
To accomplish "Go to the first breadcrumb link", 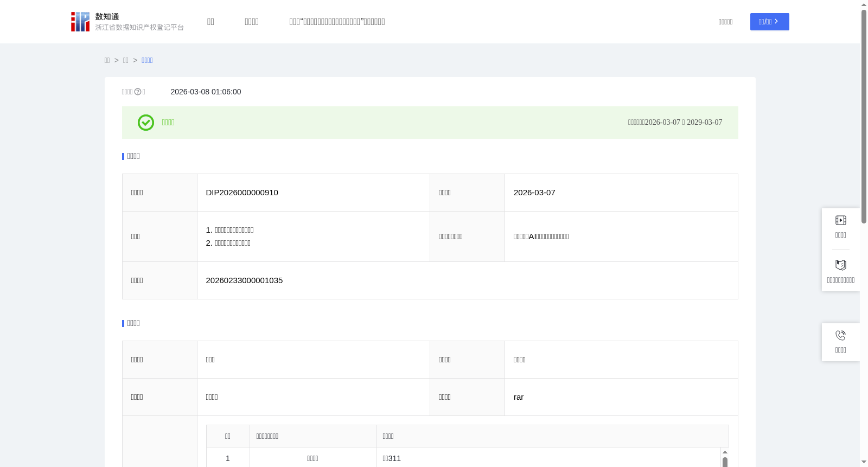I will [x=107, y=60].
